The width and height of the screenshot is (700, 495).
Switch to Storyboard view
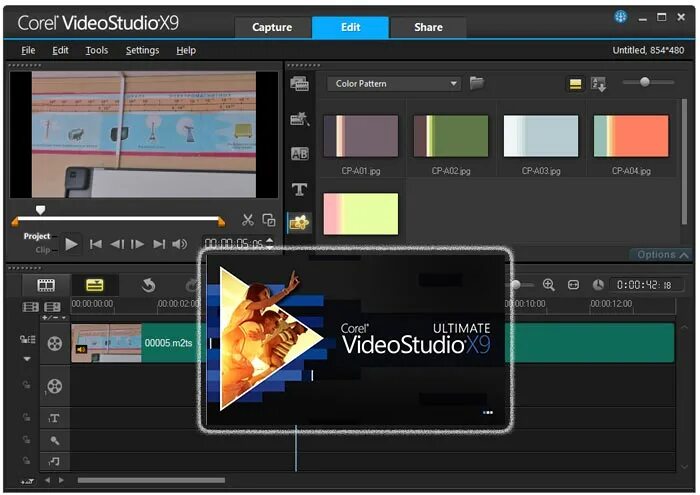tap(46, 285)
